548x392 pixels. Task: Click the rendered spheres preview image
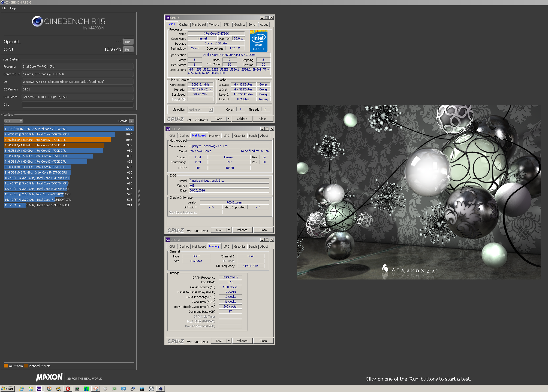click(x=418, y=192)
